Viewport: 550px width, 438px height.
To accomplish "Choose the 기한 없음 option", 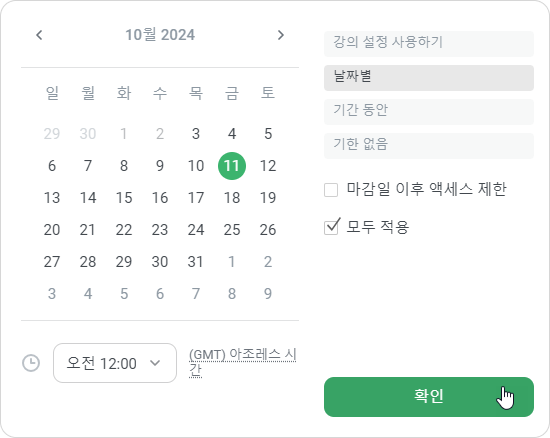I will (x=429, y=146).
